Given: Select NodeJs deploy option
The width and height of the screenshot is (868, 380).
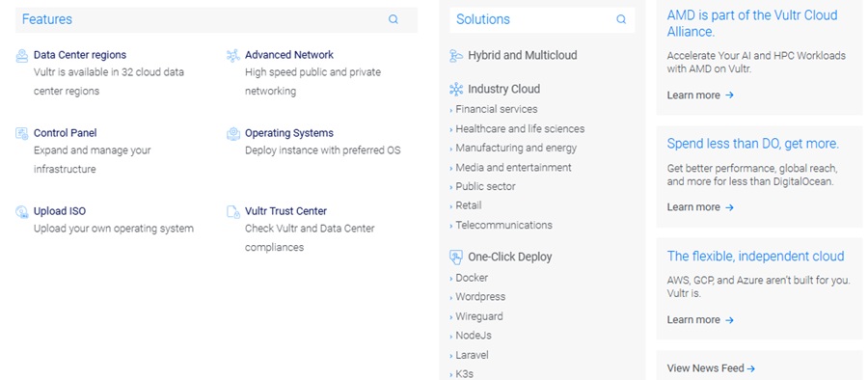Looking at the screenshot, I should coord(474,336).
